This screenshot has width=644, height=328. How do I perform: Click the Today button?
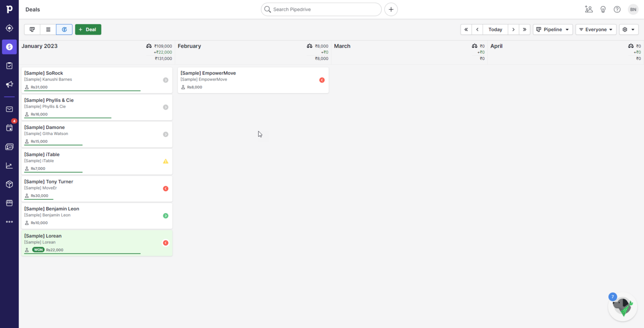(x=495, y=30)
